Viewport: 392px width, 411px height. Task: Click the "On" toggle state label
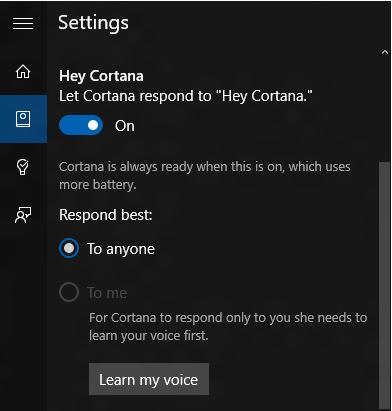coord(125,126)
